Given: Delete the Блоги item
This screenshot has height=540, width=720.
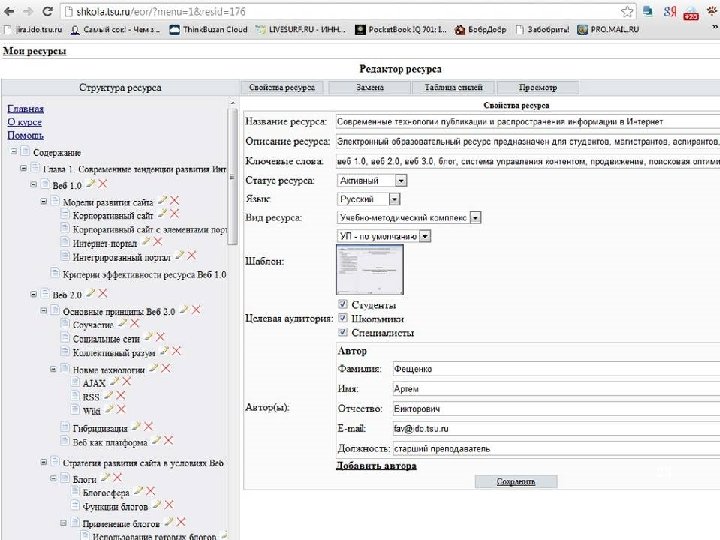Looking at the screenshot, I should point(117,478).
